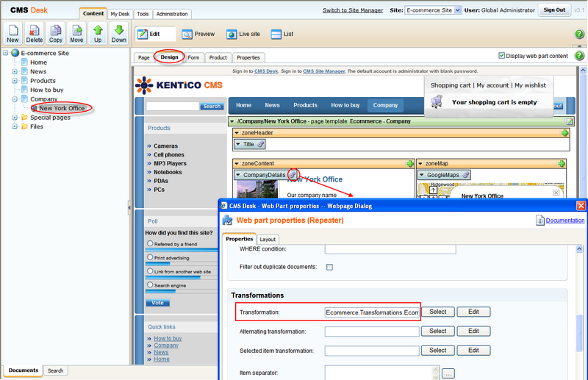588x380 pixels.
Task: Click the Vote button
Action: coord(157,303)
